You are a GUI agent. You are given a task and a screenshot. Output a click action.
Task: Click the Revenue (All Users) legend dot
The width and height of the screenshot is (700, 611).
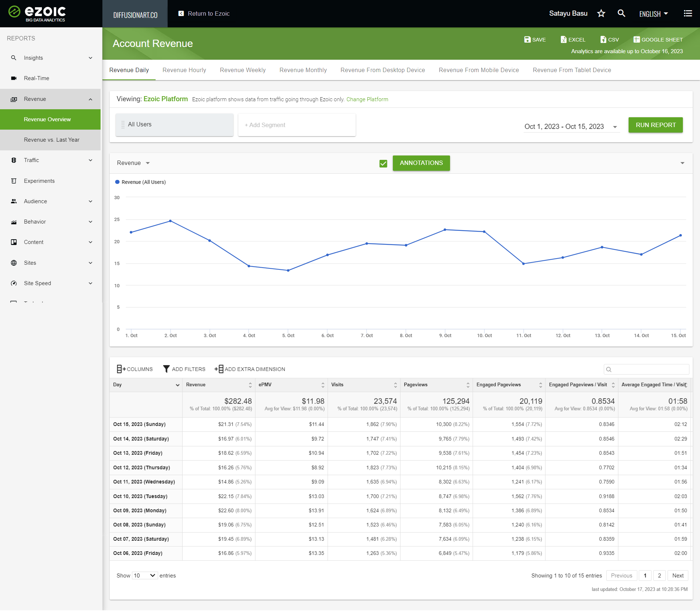click(x=117, y=182)
